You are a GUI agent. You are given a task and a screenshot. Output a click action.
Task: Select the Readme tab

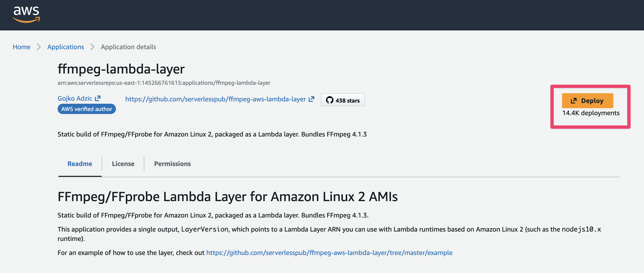click(x=80, y=163)
